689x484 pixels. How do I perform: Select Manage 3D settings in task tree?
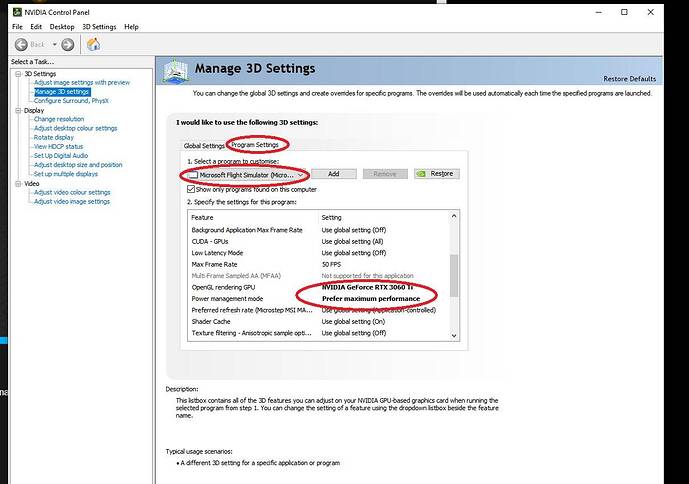tap(62, 91)
